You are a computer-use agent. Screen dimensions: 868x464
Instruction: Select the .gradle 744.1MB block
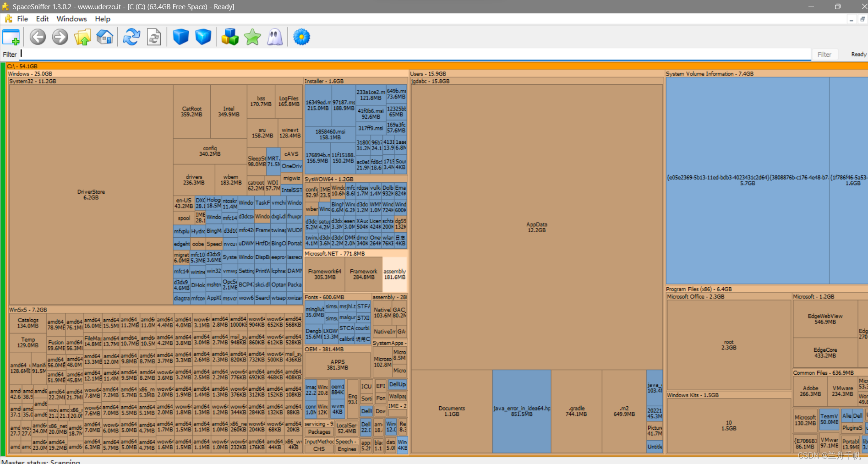click(x=576, y=411)
